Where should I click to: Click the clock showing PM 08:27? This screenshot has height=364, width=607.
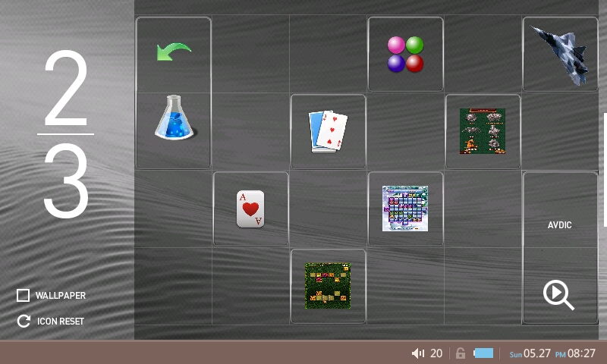tap(575, 353)
